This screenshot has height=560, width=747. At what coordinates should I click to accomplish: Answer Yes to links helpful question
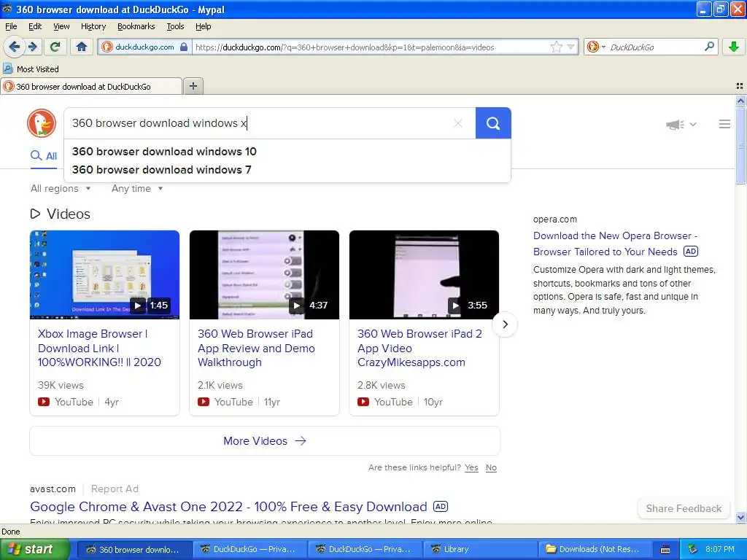(471, 467)
